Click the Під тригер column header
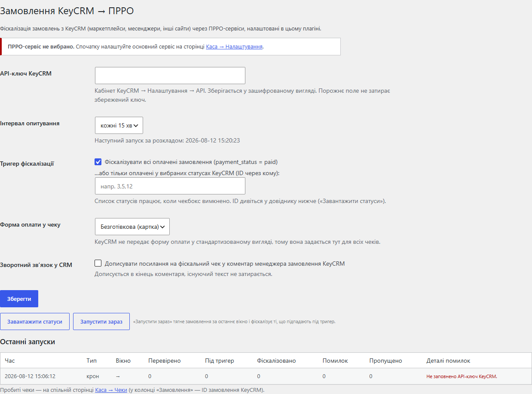The width and height of the screenshot is (532, 394). click(x=220, y=361)
